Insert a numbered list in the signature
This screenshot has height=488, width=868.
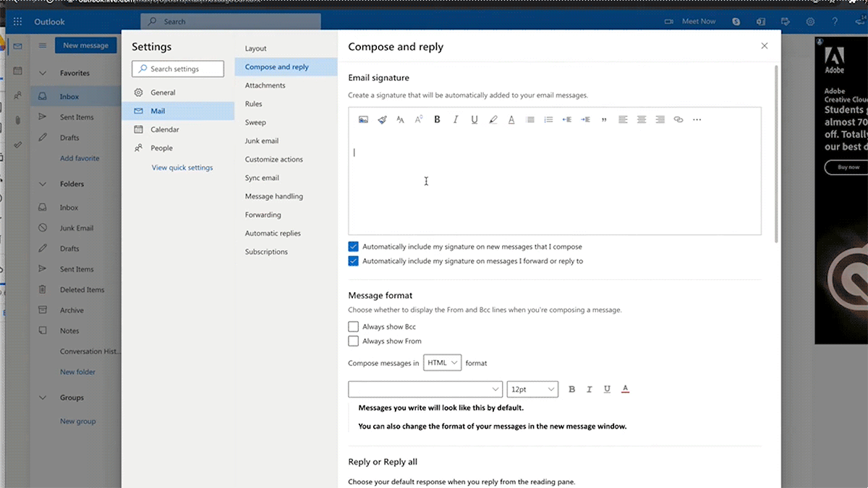pos(548,119)
